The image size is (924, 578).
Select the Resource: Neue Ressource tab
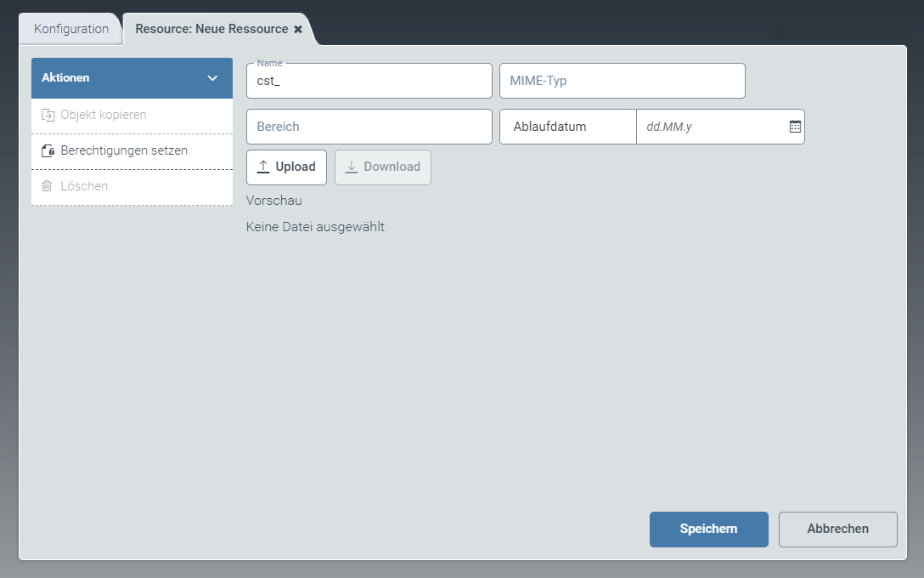pos(211,29)
